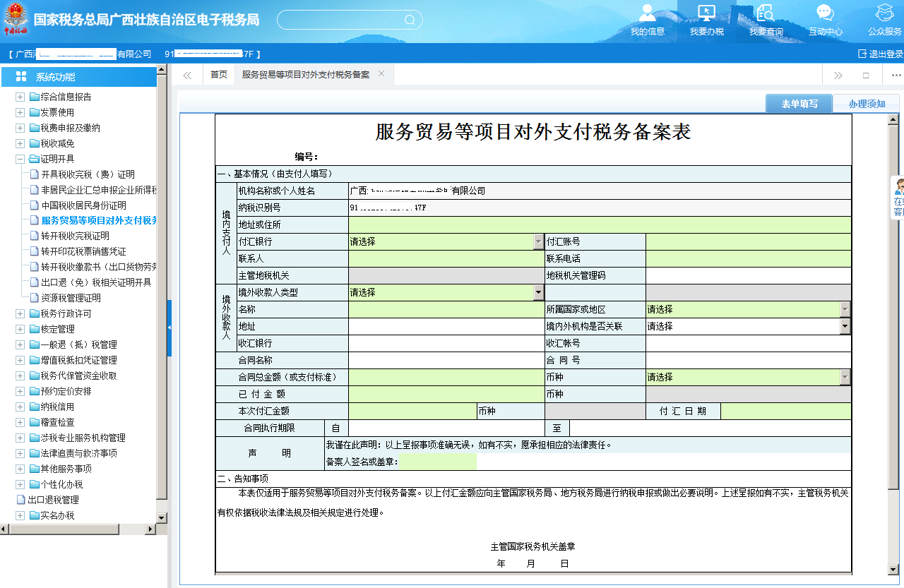Click the 付汇账号 input field

[x=749, y=241]
